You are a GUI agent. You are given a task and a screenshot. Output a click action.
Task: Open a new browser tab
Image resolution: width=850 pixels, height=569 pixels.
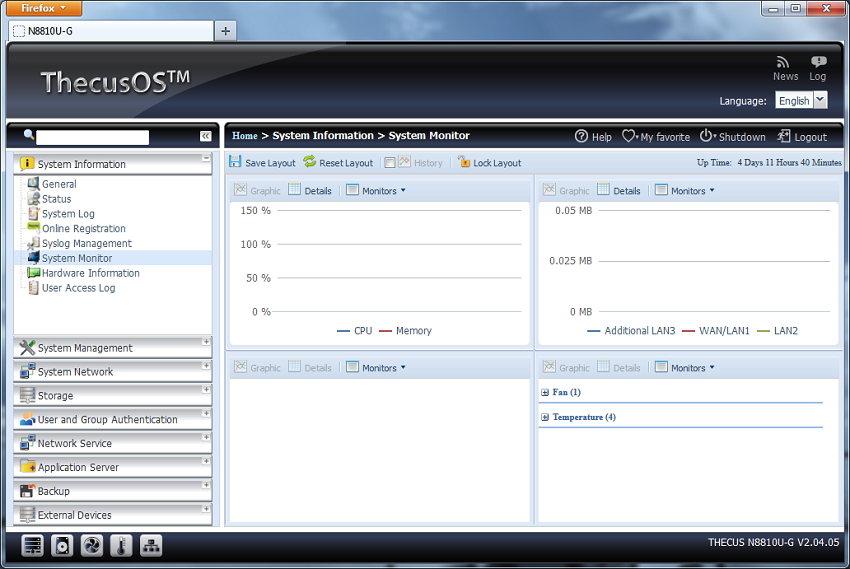tap(226, 31)
